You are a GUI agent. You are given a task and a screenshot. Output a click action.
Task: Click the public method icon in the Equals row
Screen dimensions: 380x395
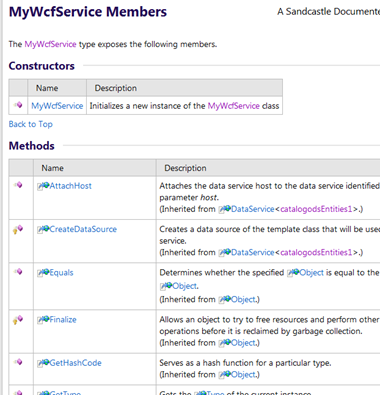click(x=18, y=271)
